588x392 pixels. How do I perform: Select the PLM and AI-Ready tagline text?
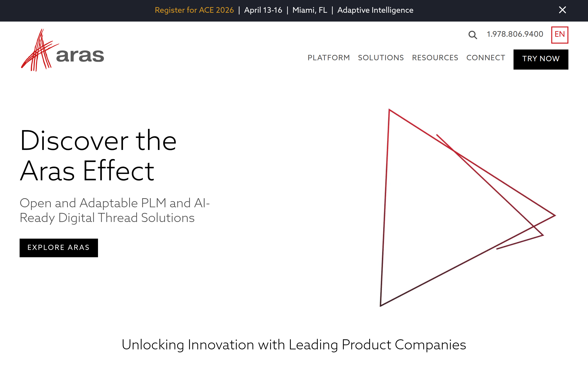115,210
